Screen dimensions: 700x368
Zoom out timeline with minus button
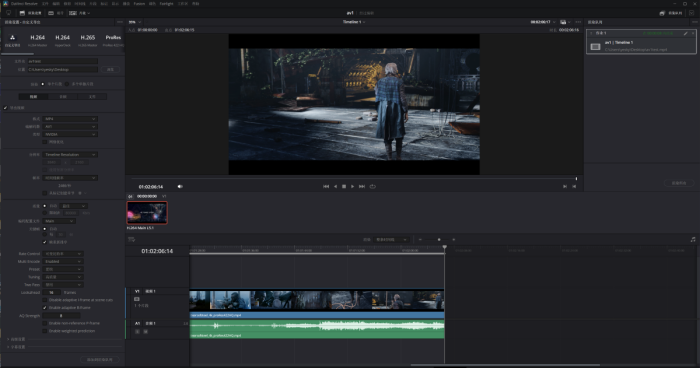point(420,240)
